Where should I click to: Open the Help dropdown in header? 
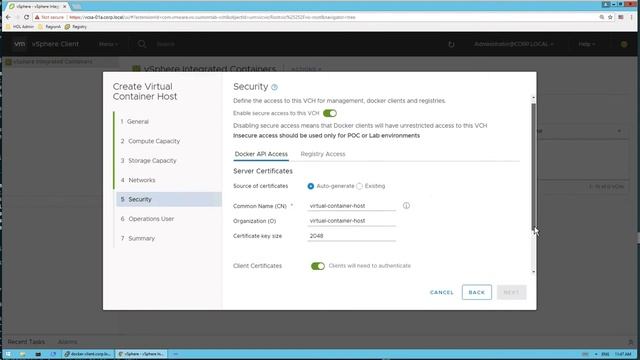(587, 44)
